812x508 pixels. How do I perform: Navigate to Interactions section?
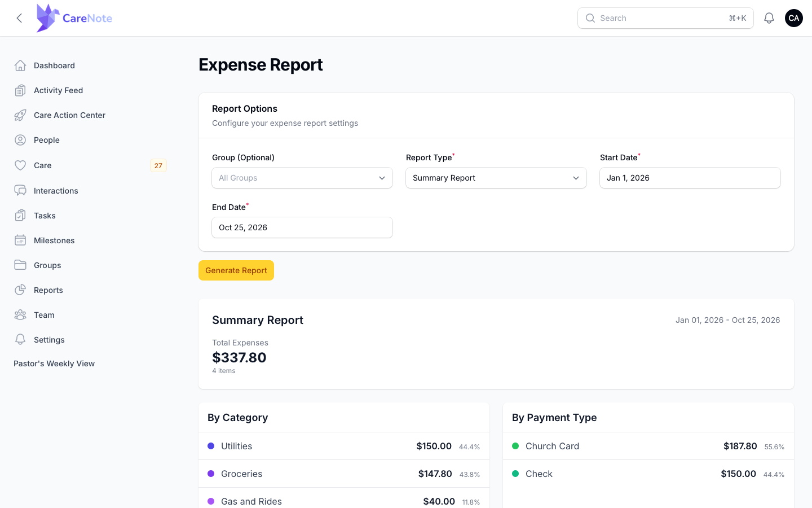coord(90,191)
